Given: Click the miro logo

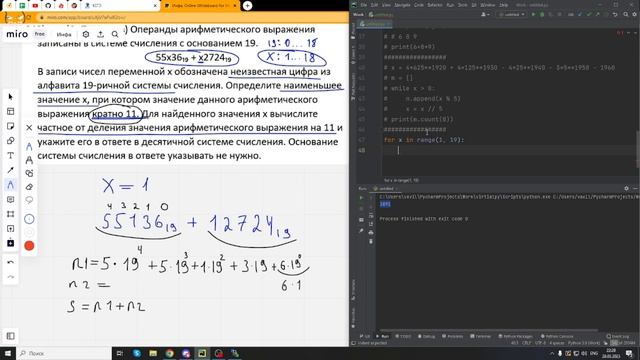Looking at the screenshot, I should coord(17,34).
